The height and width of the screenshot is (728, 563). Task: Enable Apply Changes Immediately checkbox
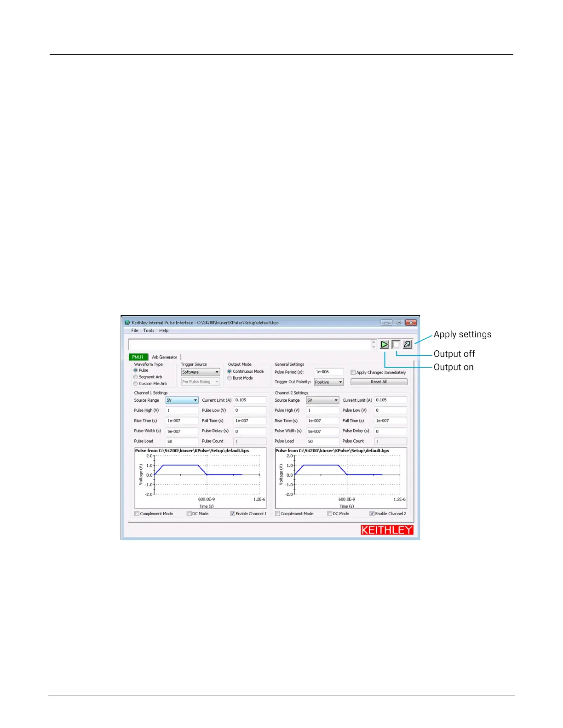pos(353,372)
